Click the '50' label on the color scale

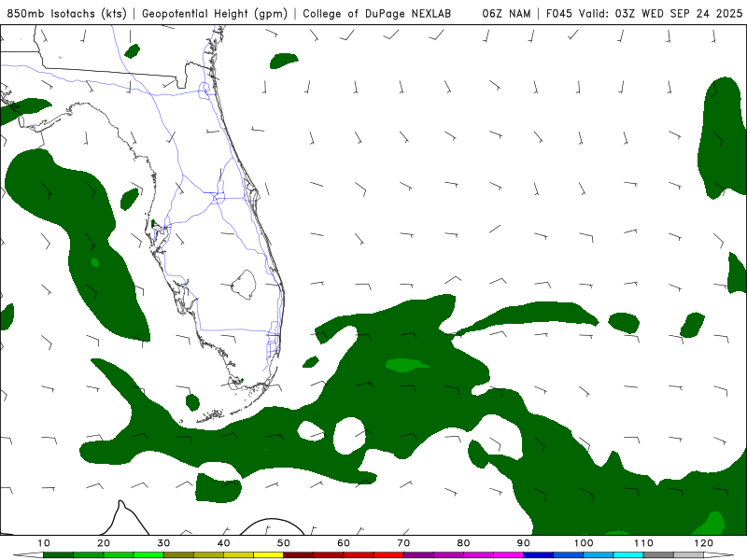coord(284,543)
